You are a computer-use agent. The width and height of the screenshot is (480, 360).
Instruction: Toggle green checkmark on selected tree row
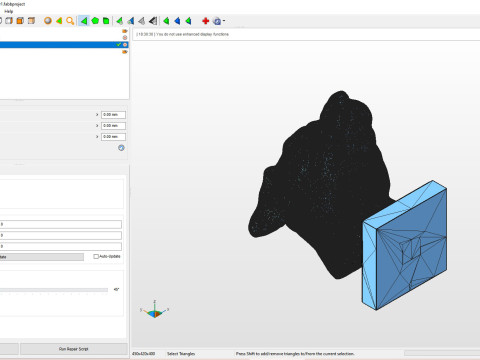[119, 45]
